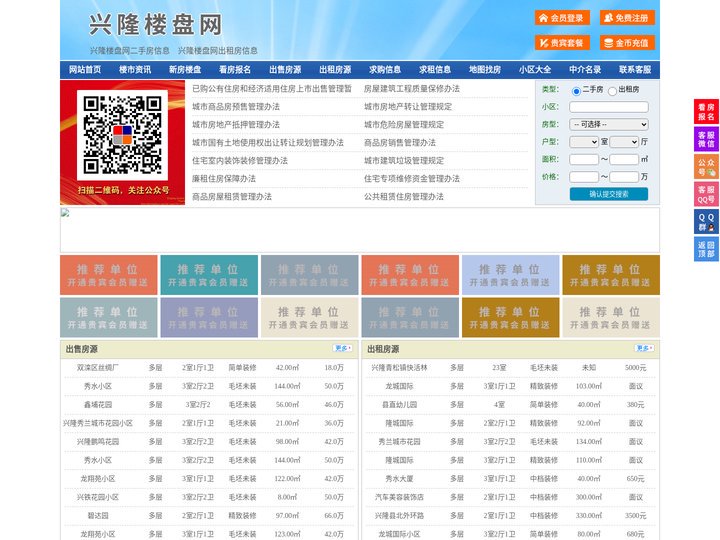Viewport: 720px width, 540px height.
Task: Open rental listing 汽车美容装饰店
Action: coord(399,497)
